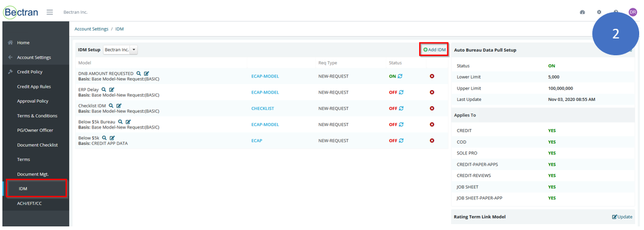Screen dimensions: 644x230
Task: Click the magnifier in the CREDIT APP DATA row
Action: click(x=104, y=138)
